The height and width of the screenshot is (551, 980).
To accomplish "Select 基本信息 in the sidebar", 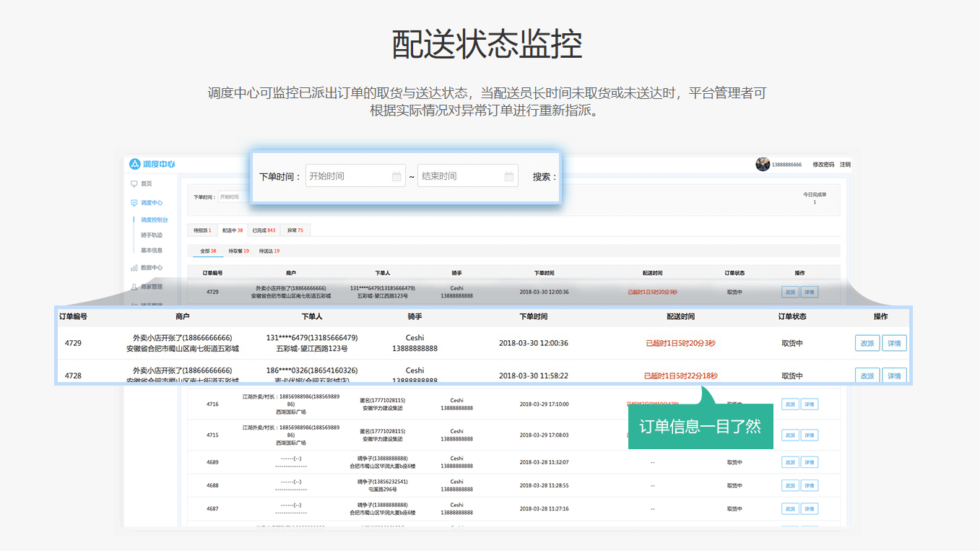I will click(152, 251).
